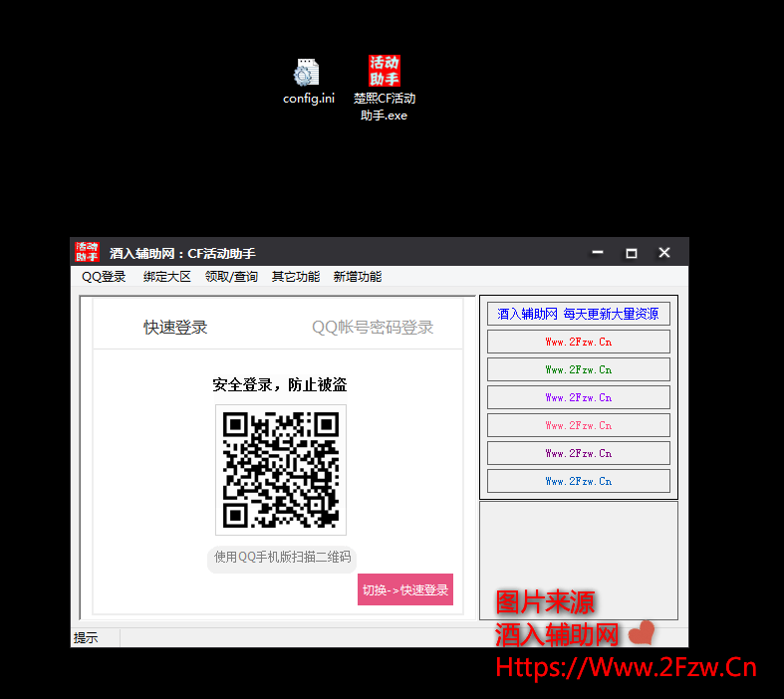Screen dimensions: 784x699
Task: Maximize the CF活动助手 window
Action: coord(631,252)
